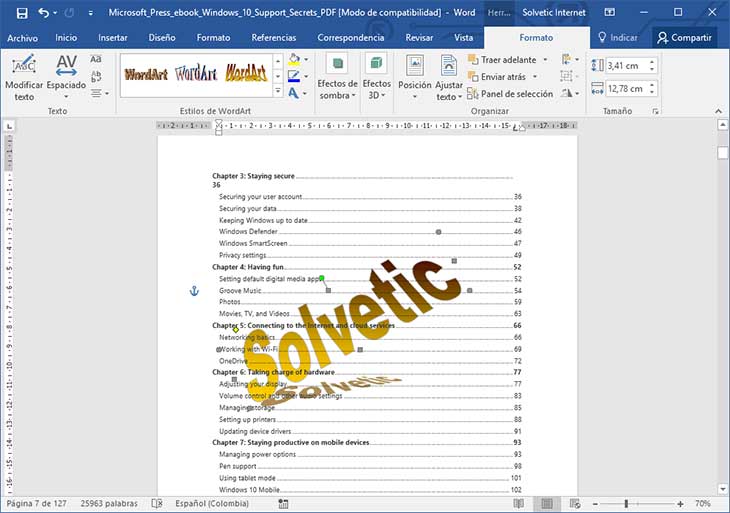The width and height of the screenshot is (730, 513).
Task: Click the green rotation handle on WordArt
Action: (322, 278)
